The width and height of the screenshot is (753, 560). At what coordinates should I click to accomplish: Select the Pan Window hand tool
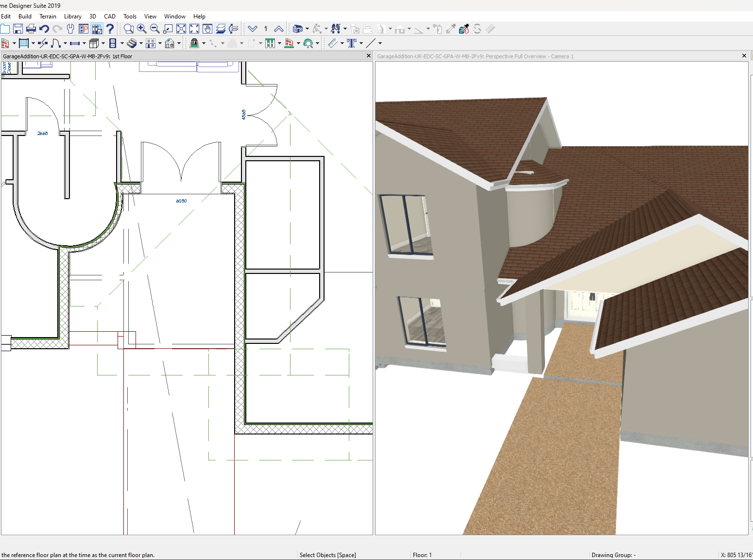pyautogui.click(x=207, y=29)
